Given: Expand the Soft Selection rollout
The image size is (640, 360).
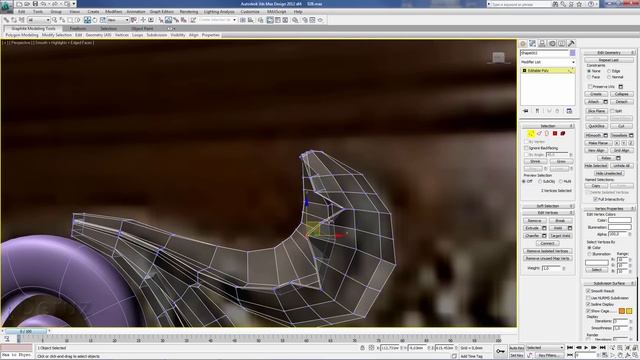Looking at the screenshot, I should [x=548, y=206].
